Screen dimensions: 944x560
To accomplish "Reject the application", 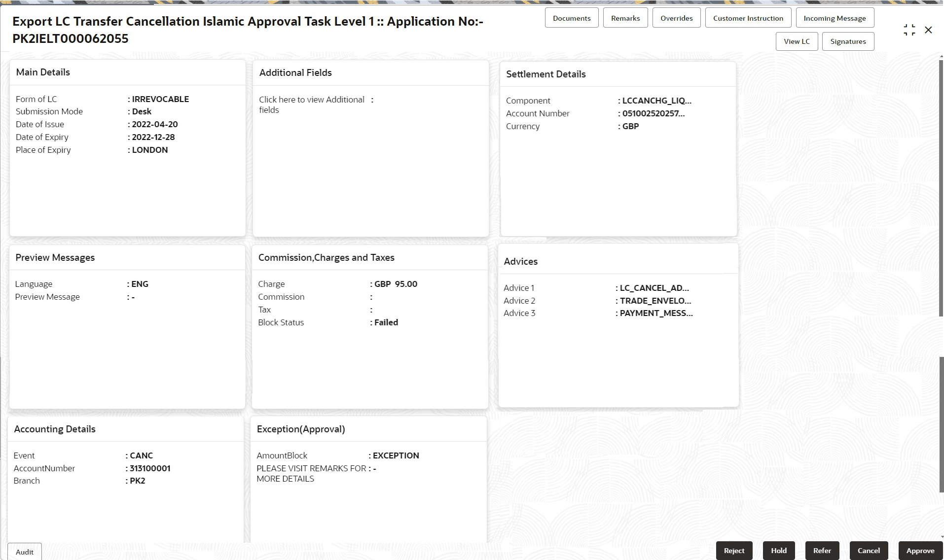I will coord(734,550).
